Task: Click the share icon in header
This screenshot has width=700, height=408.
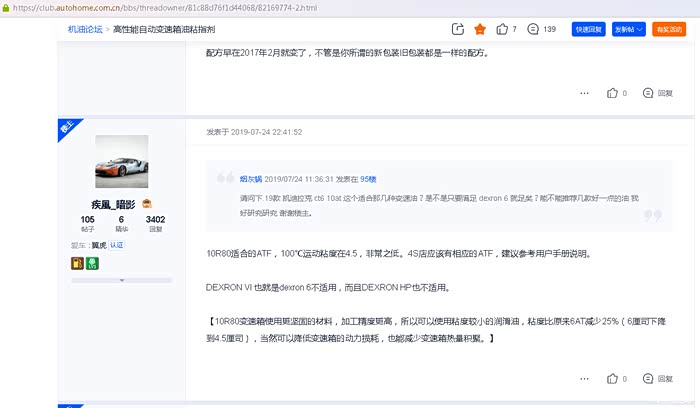Action: (x=458, y=30)
